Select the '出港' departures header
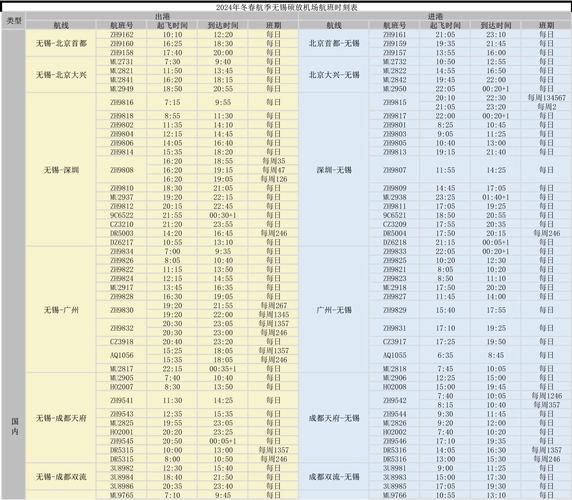The image size is (572, 500). (x=162, y=16)
